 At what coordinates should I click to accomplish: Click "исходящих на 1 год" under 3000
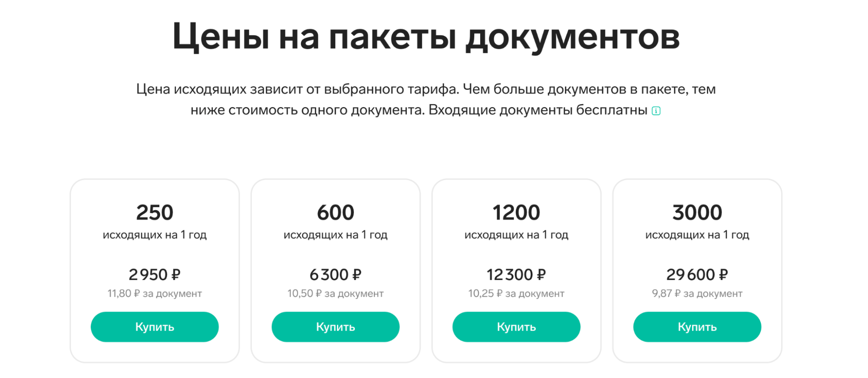[697, 235]
